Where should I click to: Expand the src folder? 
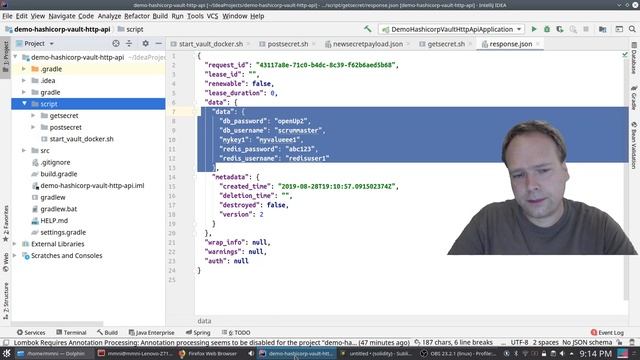pos(24,151)
